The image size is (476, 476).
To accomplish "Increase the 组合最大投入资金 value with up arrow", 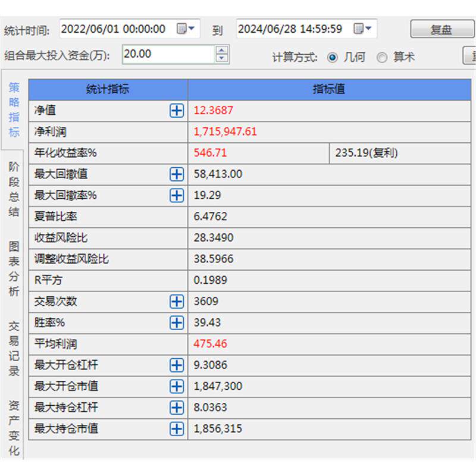I will (x=221, y=50).
